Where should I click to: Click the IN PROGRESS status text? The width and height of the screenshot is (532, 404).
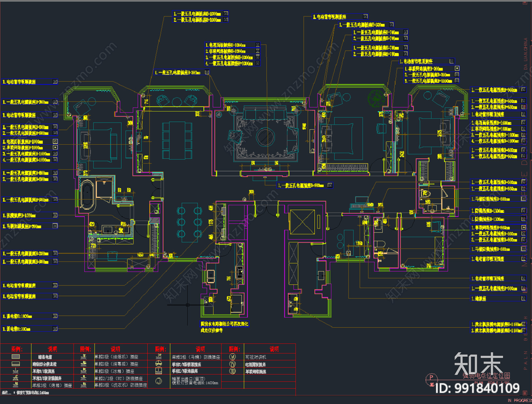point(519,400)
